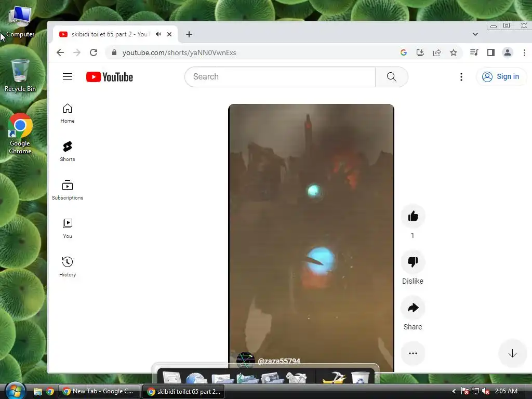This screenshot has height=399, width=532.
Task: Focus the YouTube Search field
Action: [x=280, y=77]
